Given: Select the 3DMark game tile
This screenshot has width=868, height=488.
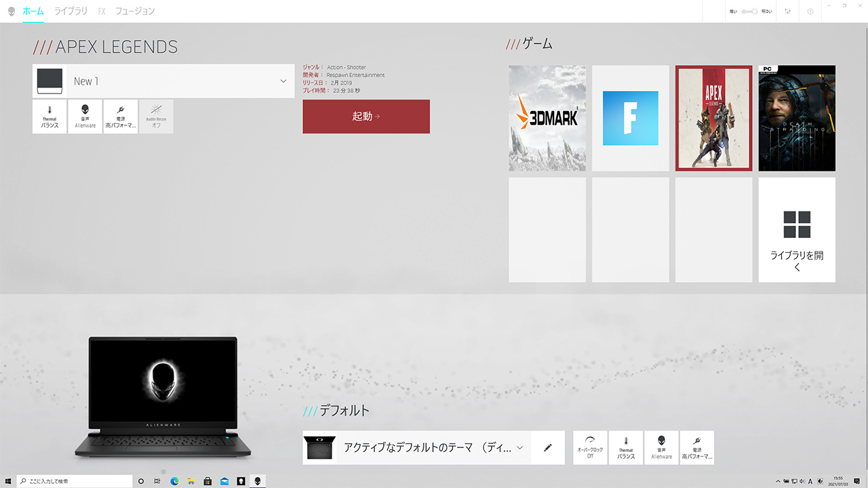Looking at the screenshot, I should point(547,118).
